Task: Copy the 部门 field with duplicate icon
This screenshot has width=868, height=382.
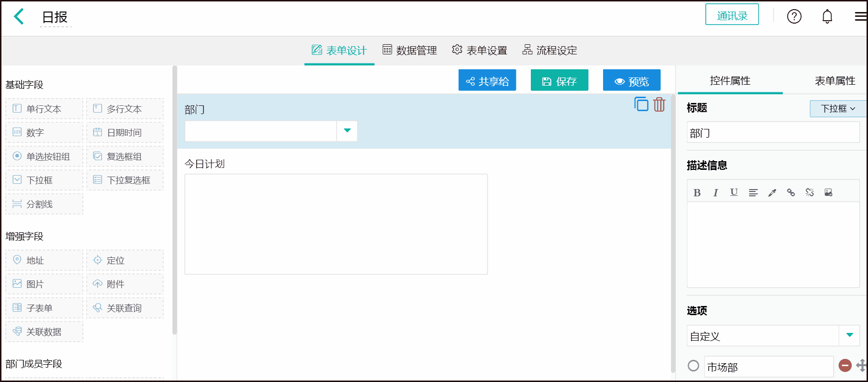Action: 641,104
